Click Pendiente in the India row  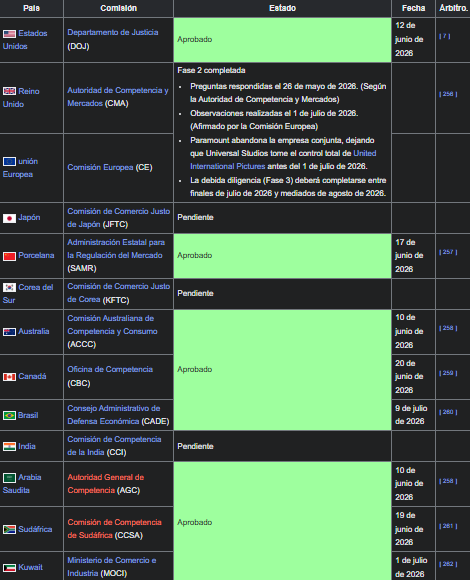point(195,446)
